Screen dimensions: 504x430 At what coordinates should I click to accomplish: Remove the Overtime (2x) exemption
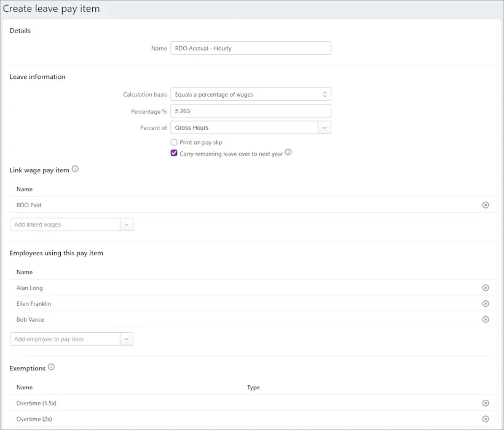(x=486, y=419)
